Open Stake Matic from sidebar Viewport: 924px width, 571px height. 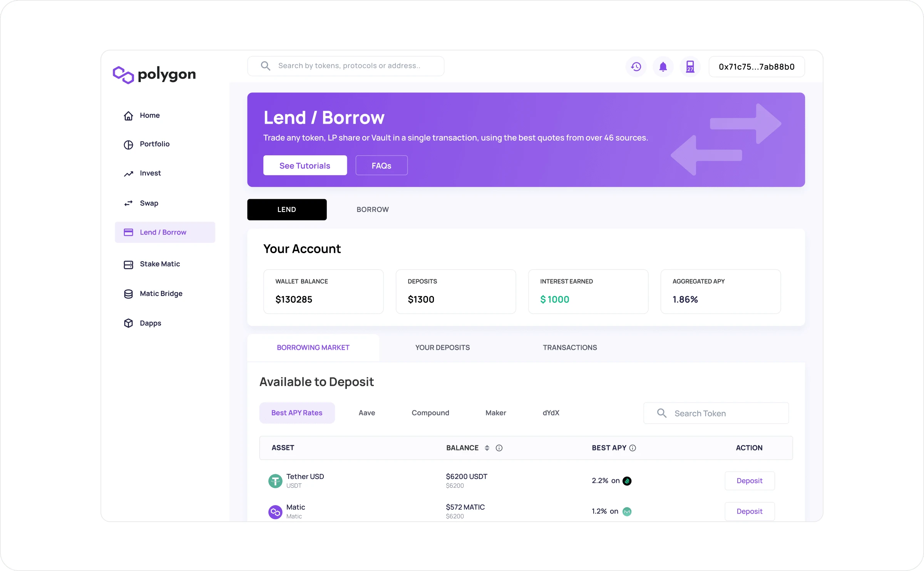tap(160, 264)
